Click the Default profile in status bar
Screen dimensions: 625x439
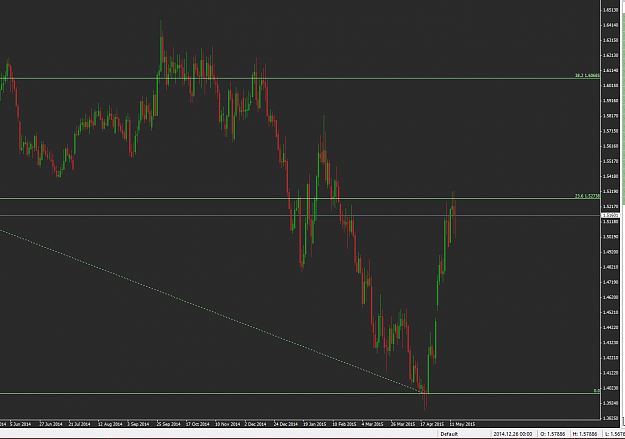[x=449, y=434]
